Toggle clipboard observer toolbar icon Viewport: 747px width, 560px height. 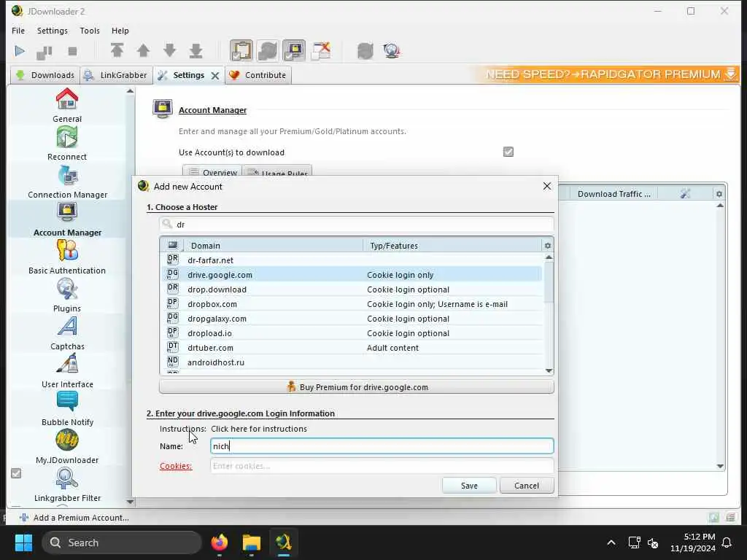(241, 50)
